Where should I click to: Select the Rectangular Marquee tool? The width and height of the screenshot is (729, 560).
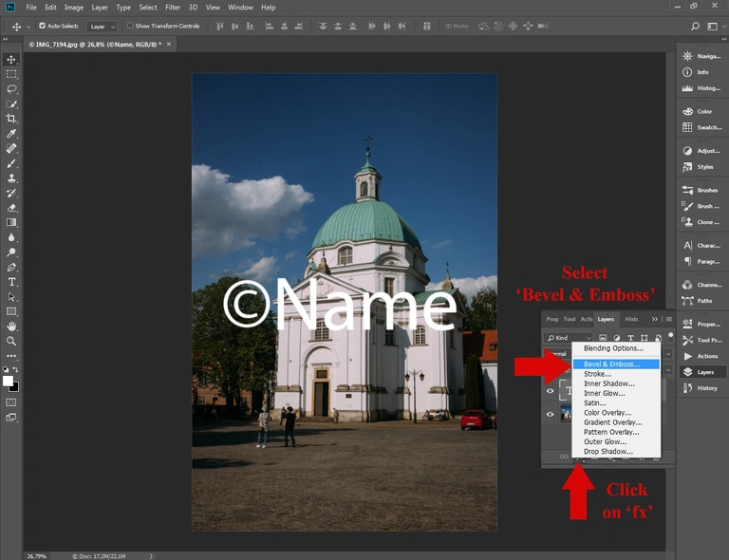click(11, 74)
